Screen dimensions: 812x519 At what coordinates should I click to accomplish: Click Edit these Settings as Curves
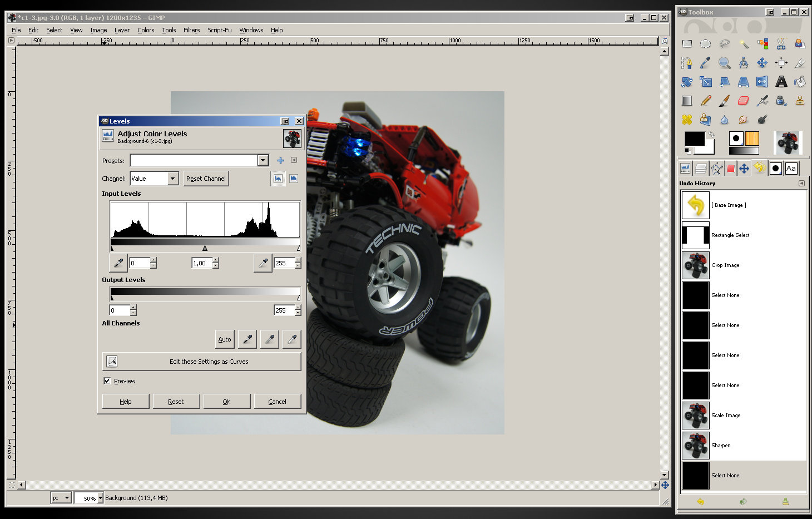202,362
